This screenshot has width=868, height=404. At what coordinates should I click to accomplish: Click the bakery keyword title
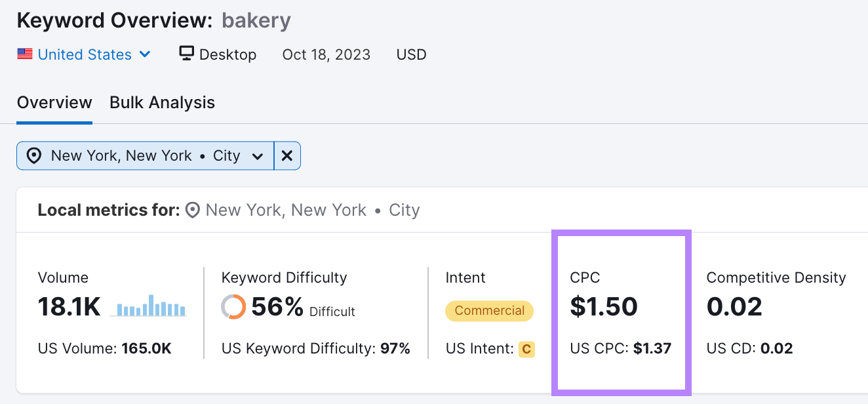pos(256,21)
